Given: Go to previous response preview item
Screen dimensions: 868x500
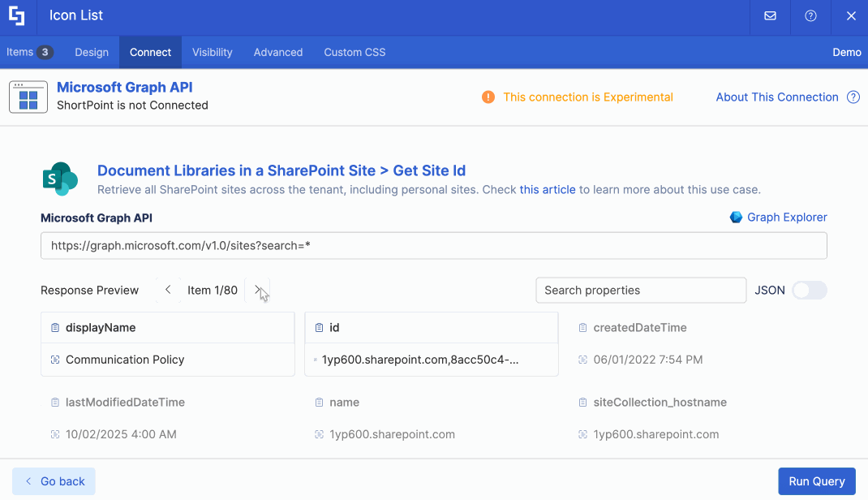Looking at the screenshot, I should click(x=168, y=290).
